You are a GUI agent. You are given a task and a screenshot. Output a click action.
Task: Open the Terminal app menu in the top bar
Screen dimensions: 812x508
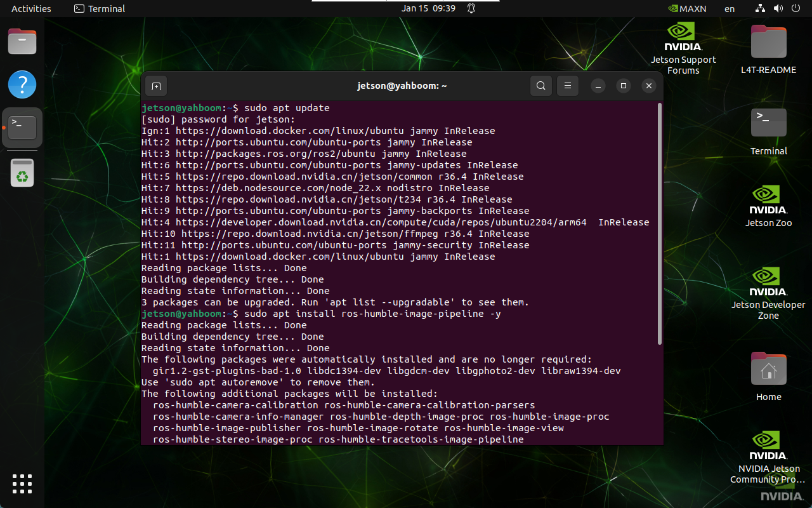(100, 9)
